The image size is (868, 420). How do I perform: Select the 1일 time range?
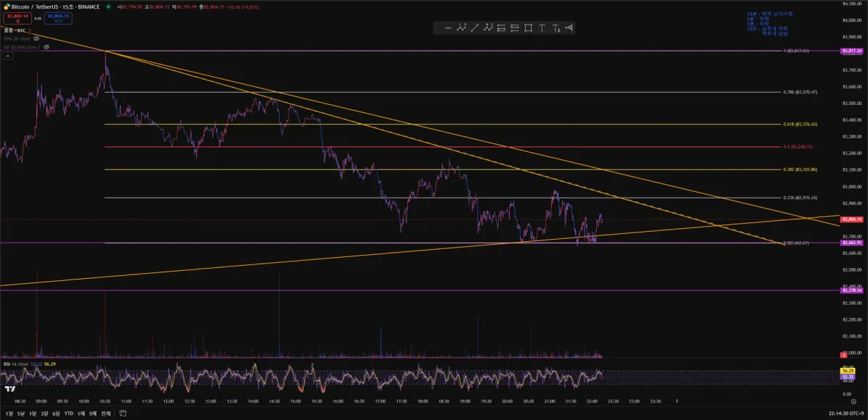(x=9, y=413)
